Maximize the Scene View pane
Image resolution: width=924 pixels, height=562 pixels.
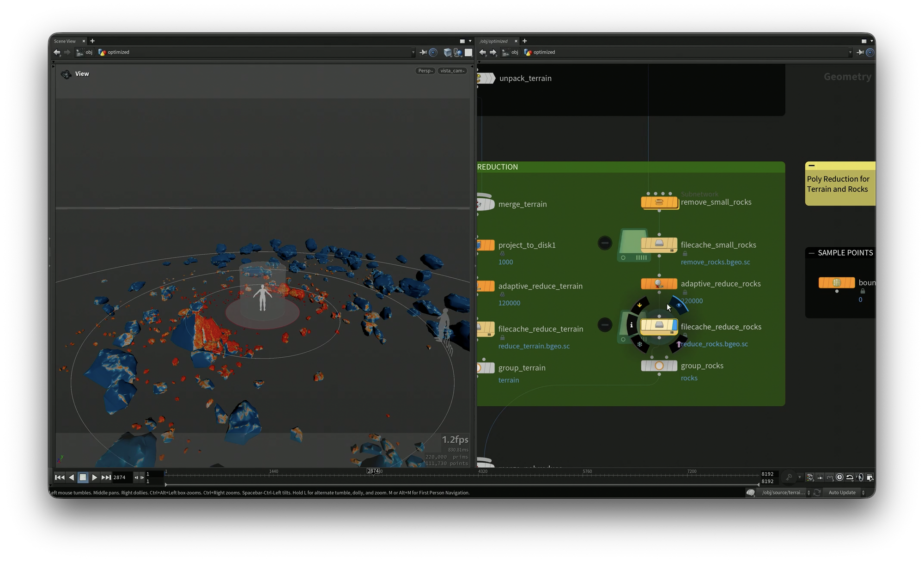pyautogui.click(x=462, y=41)
